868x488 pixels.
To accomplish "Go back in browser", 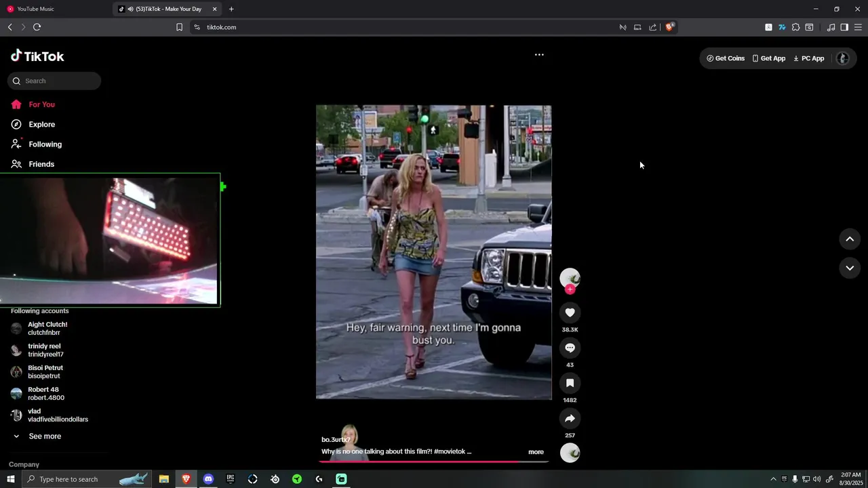I will coord(9,27).
